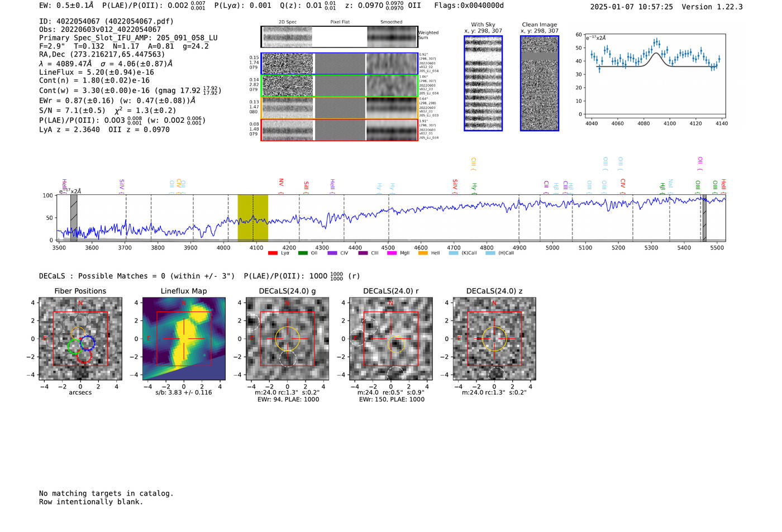Click the timestamp 2025-01-07 10:57:25
Viewport: 782px width, 532px height.
632,7
